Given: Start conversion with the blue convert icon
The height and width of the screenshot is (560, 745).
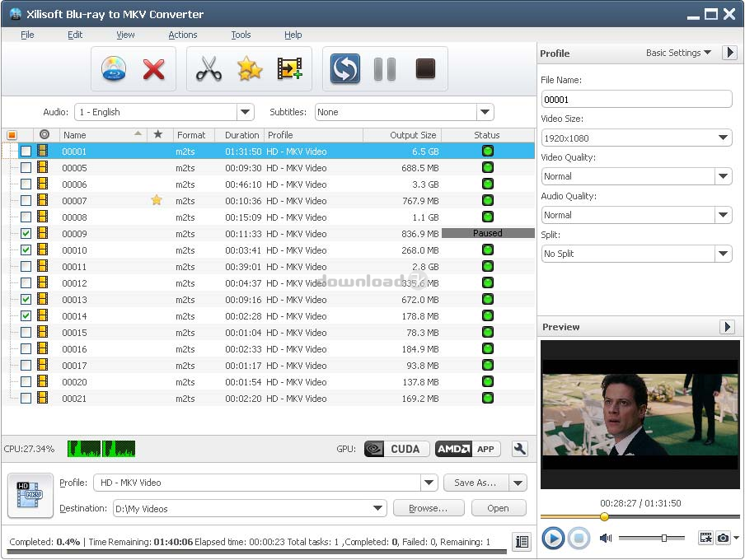Looking at the screenshot, I should click(x=345, y=69).
